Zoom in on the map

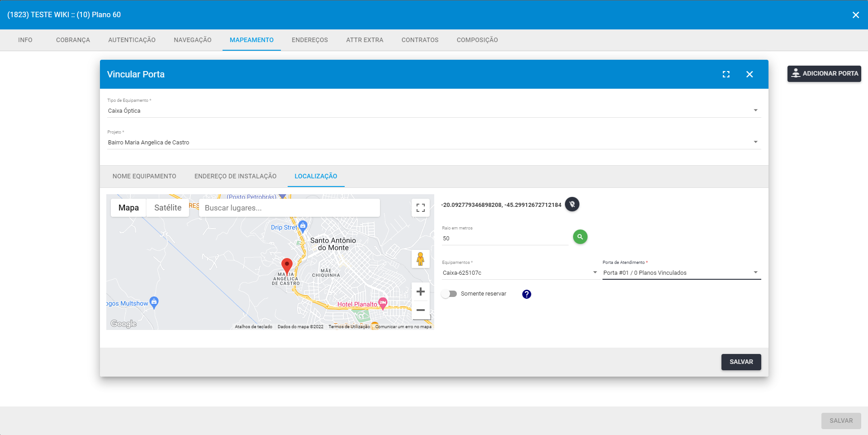(x=421, y=292)
